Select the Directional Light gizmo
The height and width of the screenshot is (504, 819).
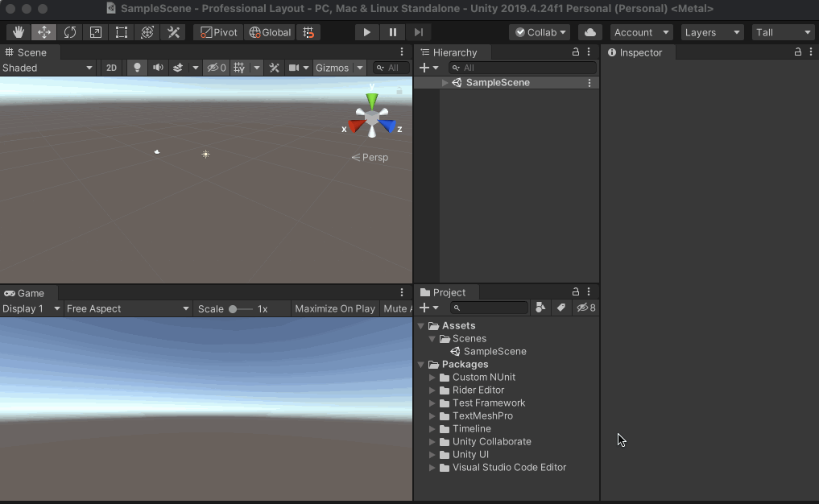pyautogui.click(x=206, y=154)
